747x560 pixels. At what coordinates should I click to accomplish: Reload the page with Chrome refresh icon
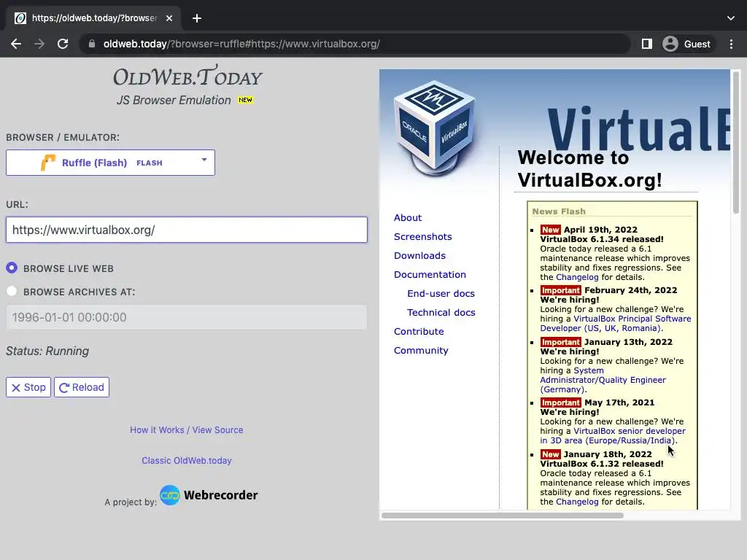click(63, 44)
